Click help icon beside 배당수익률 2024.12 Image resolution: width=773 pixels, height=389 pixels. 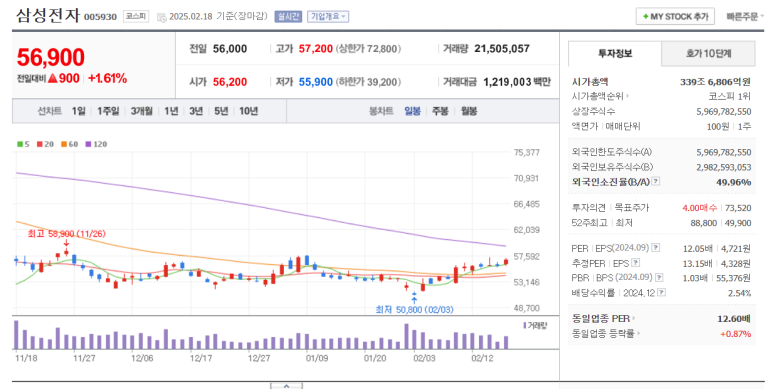[662, 293]
